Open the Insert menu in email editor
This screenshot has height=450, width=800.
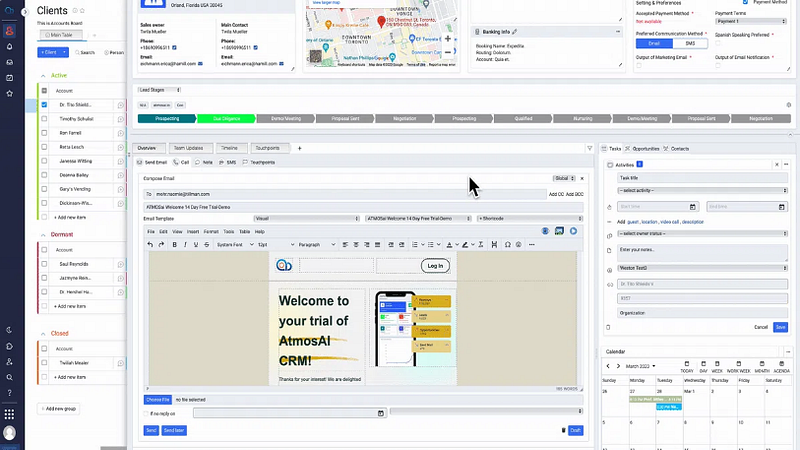click(193, 232)
